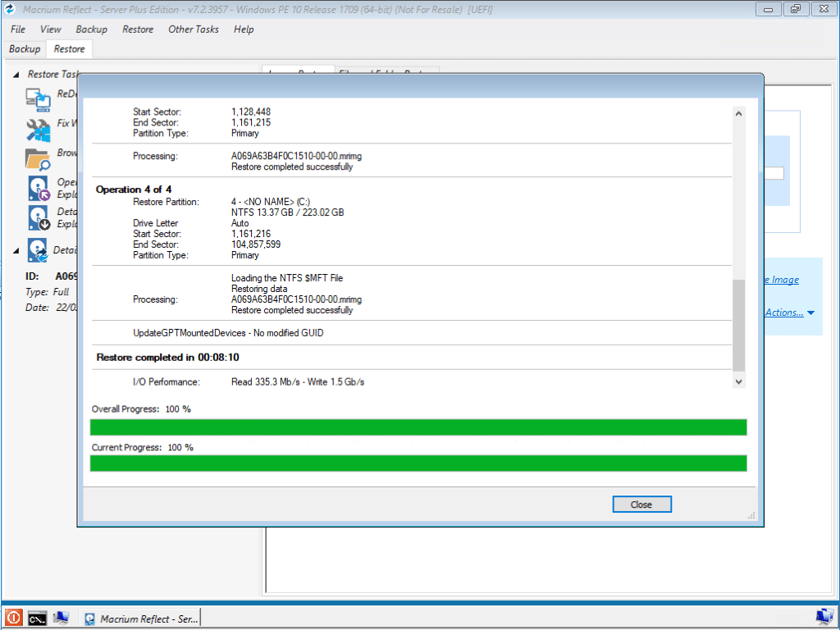Select the restore disk icon beside Details
The width and height of the screenshot is (840, 630).
(38, 250)
